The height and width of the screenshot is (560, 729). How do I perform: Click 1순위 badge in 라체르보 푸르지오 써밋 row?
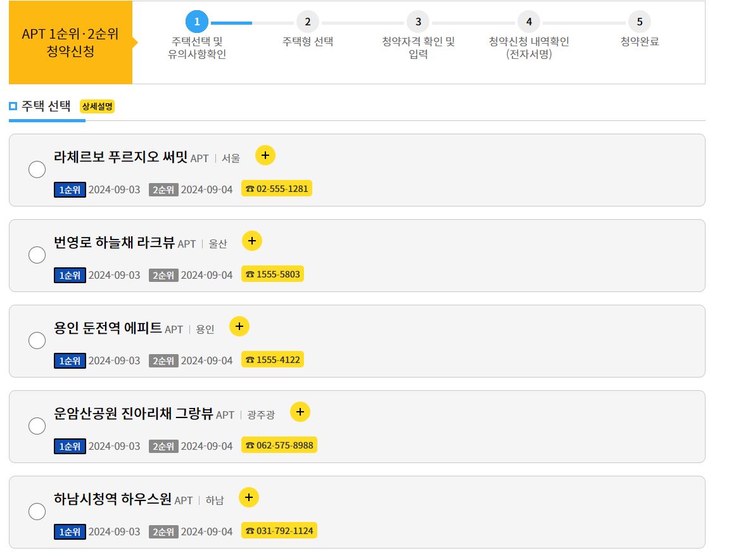click(x=70, y=190)
